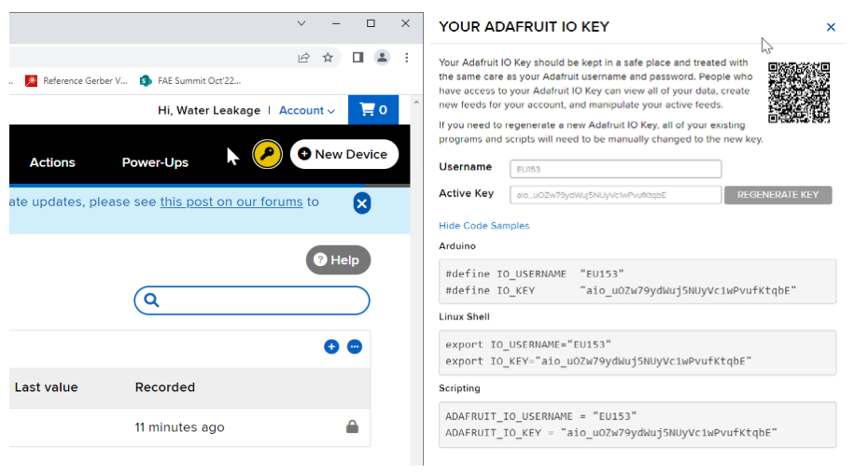Dismiss the blue notification banner
Screen dimensions: 868x474
(362, 203)
